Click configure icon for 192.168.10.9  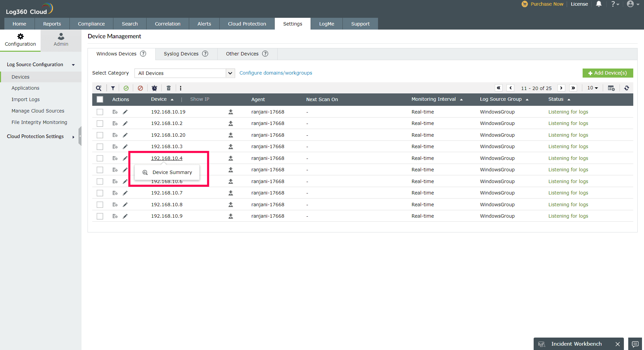(115, 216)
